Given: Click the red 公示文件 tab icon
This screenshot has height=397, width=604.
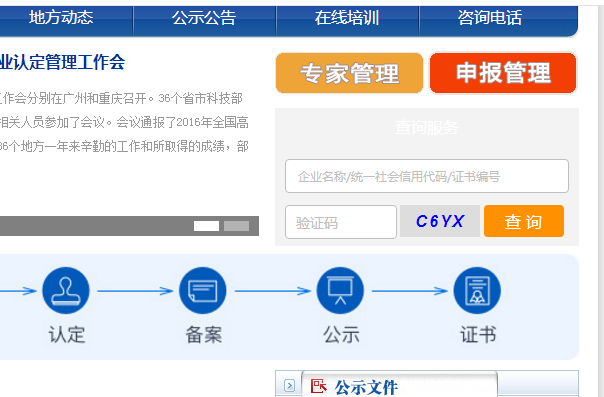Looking at the screenshot, I should [x=318, y=386].
